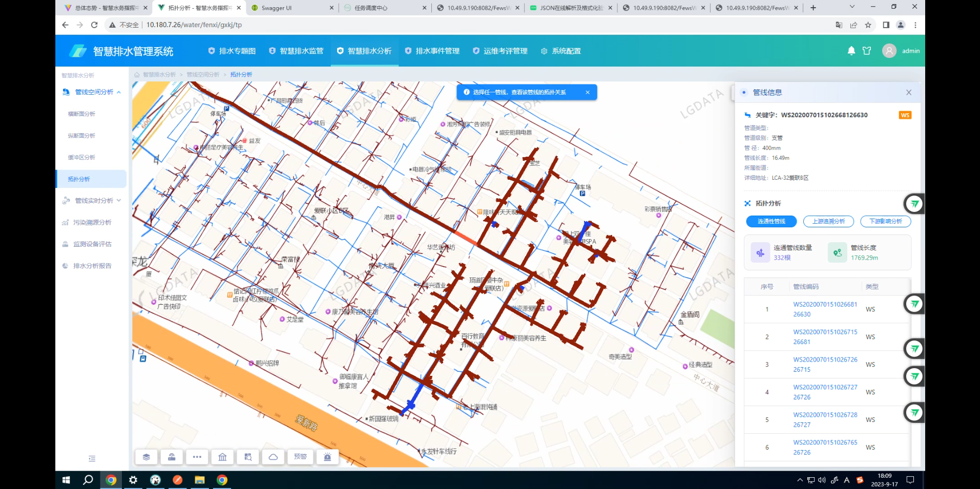The width and height of the screenshot is (980, 489).
Task: Open the map layers tool
Action: (x=147, y=457)
